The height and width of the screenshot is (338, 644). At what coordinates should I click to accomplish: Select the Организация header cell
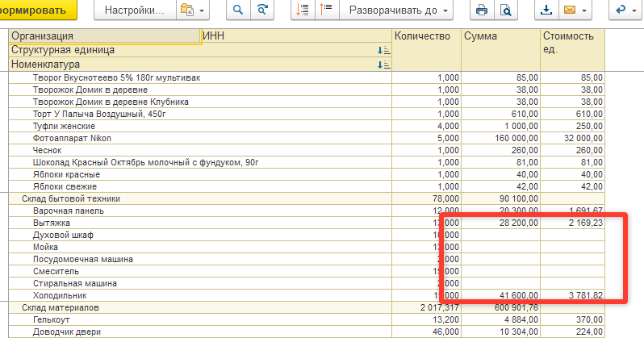[105, 36]
